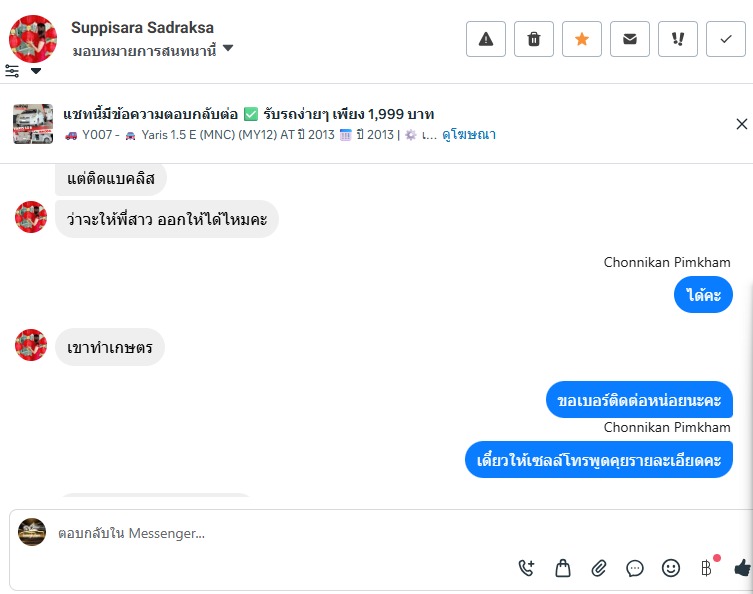Screen dimensions: 753x594
Task: Click the Yaris ad thumbnail
Action: tap(33, 124)
